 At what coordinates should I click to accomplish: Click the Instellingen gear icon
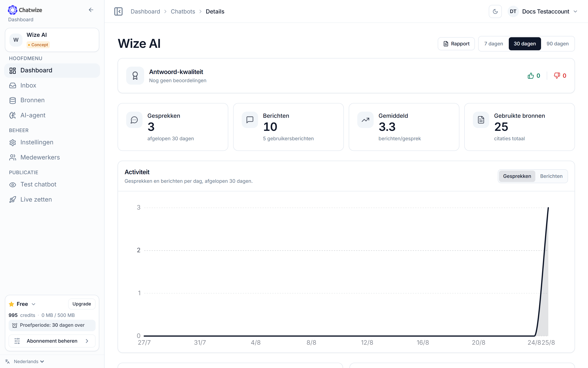click(x=13, y=143)
